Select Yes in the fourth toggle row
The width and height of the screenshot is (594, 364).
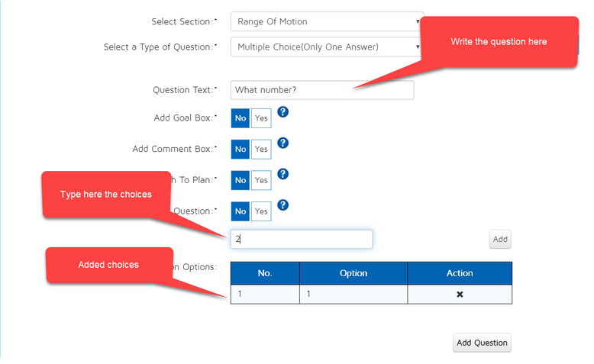coord(261,211)
